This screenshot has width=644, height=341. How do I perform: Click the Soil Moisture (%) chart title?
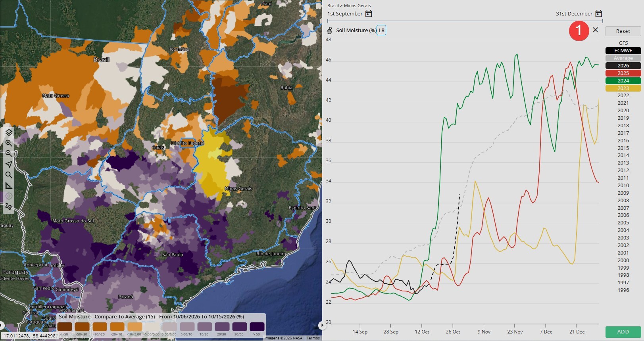click(356, 31)
